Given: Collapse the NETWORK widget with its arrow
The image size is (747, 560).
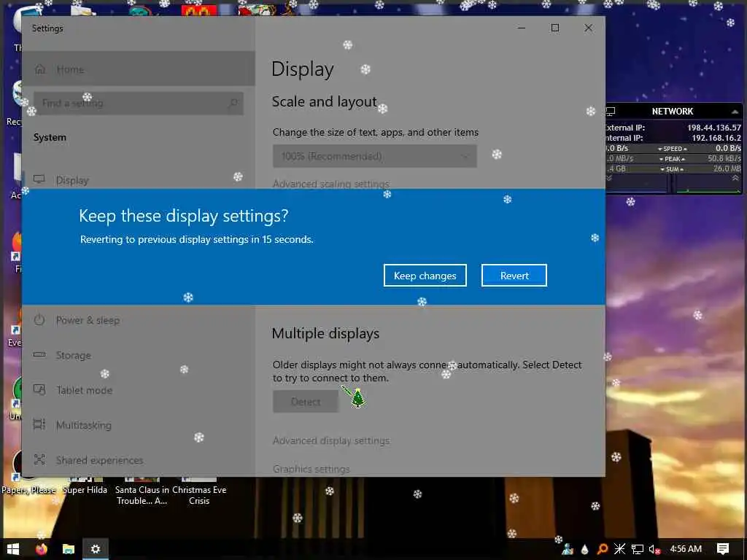Looking at the screenshot, I should click(x=735, y=112).
